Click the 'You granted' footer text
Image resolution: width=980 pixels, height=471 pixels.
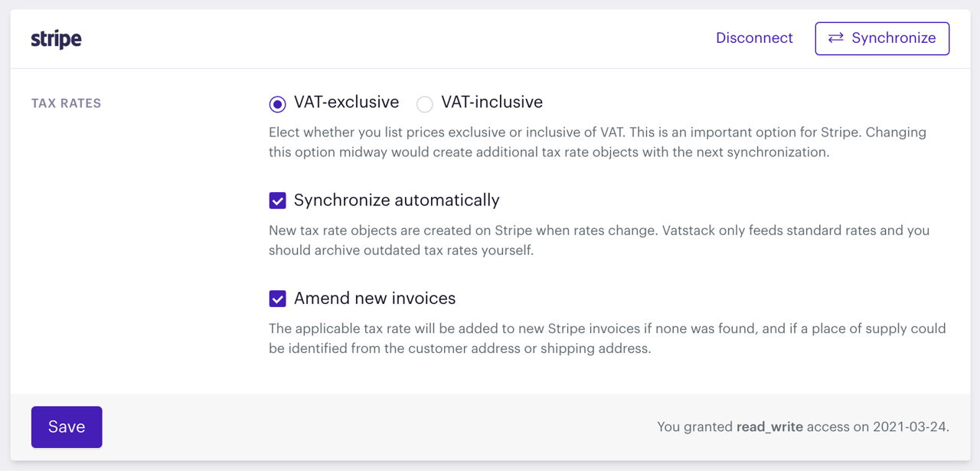[x=695, y=427]
